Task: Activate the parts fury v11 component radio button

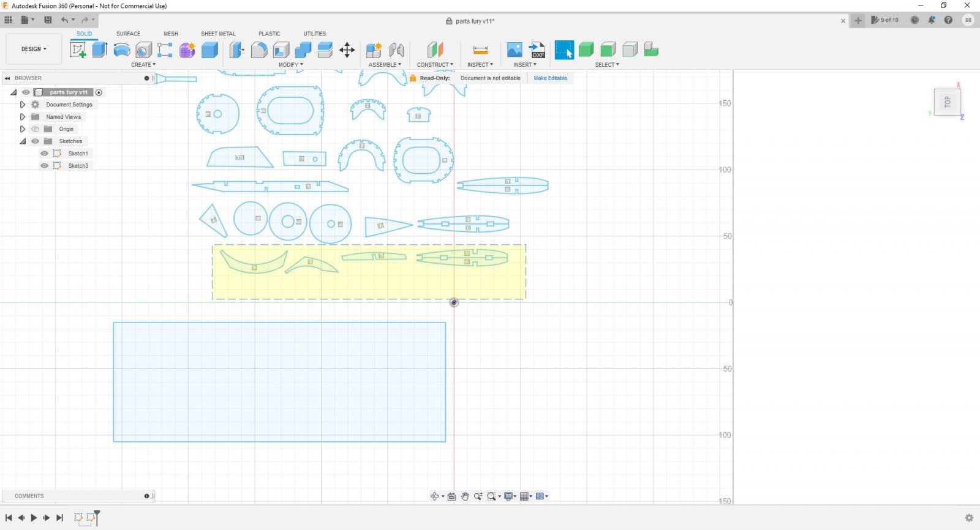Action: pos(99,92)
